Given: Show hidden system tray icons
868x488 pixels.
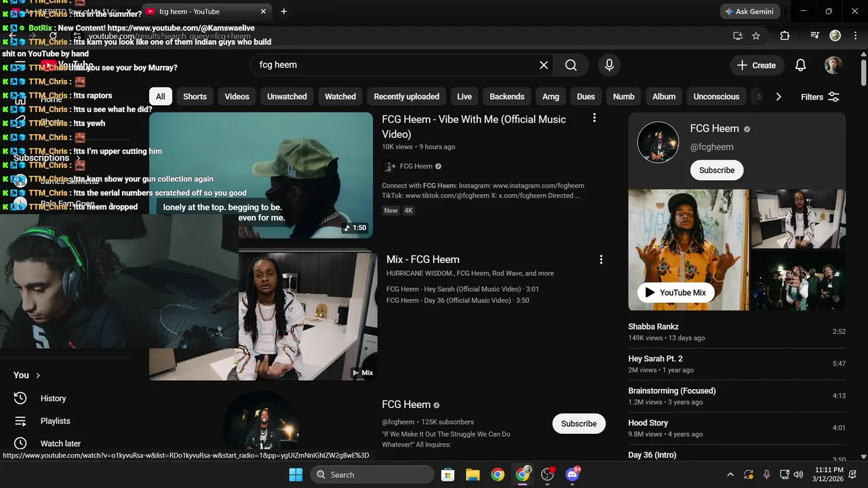Looking at the screenshot, I should (x=730, y=474).
